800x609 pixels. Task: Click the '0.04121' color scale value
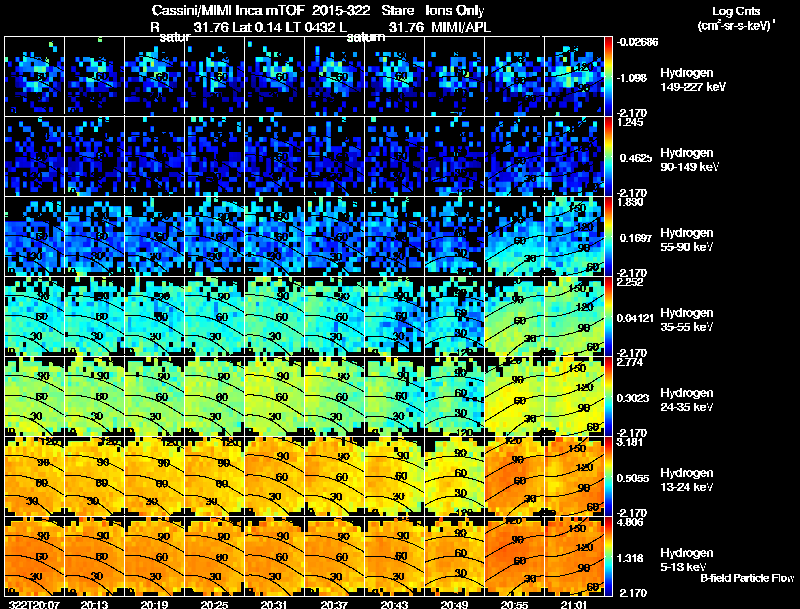coord(635,318)
